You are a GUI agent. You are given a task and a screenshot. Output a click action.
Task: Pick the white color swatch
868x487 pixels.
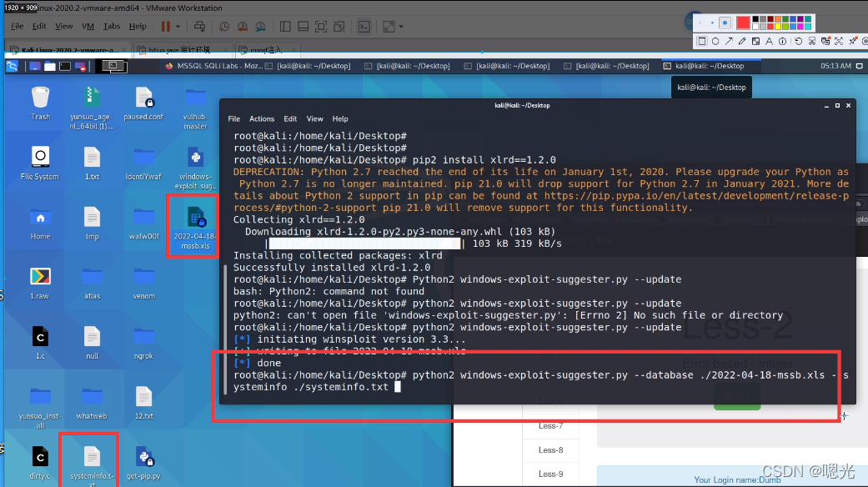click(x=755, y=27)
